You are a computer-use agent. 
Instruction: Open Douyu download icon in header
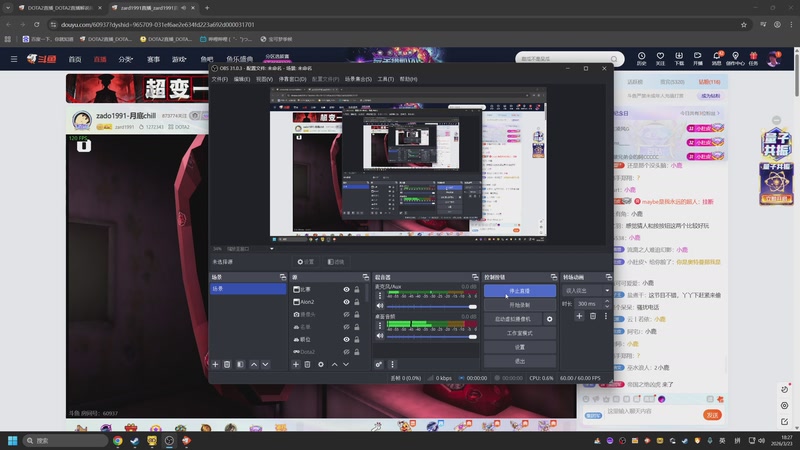coord(679,58)
